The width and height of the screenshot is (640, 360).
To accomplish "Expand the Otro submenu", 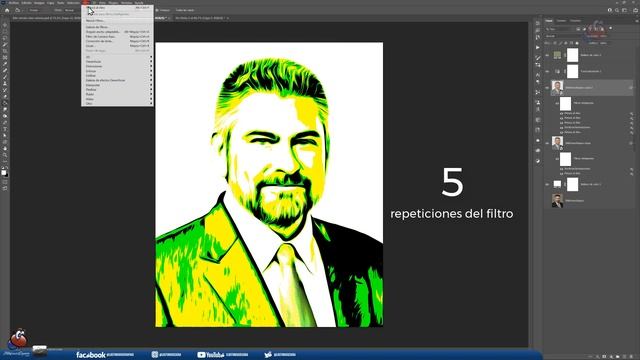I will [118, 104].
